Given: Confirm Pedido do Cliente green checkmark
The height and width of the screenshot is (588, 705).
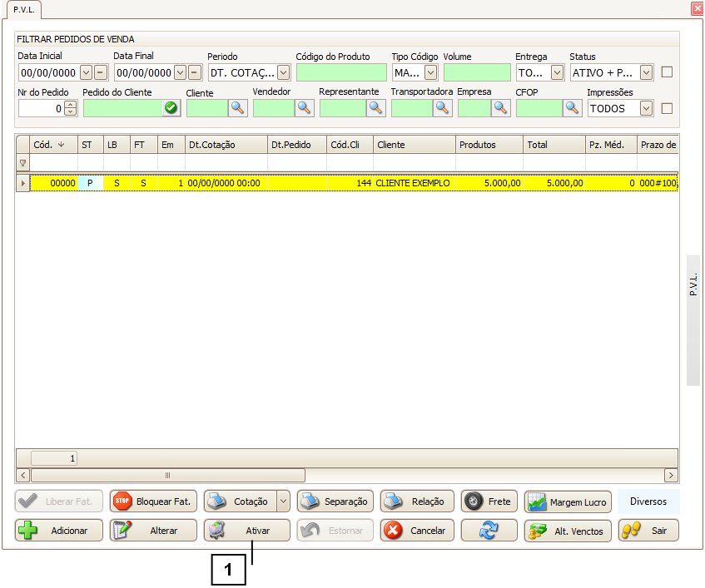Looking at the screenshot, I should tap(171, 108).
